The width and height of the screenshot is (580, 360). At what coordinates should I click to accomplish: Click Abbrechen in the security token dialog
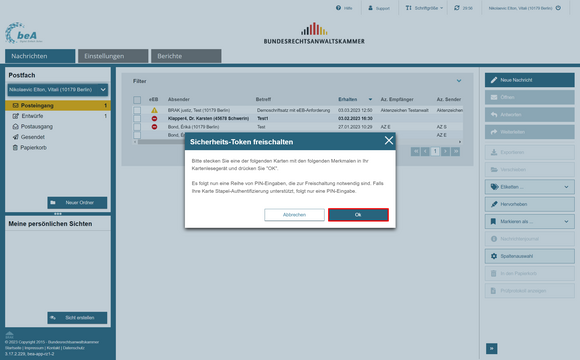[294, 215]
